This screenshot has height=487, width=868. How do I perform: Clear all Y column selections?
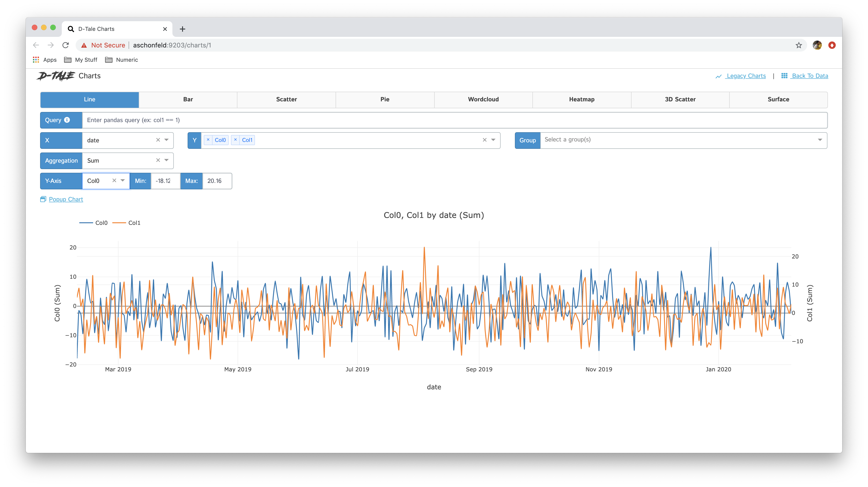tap(484, 140)
